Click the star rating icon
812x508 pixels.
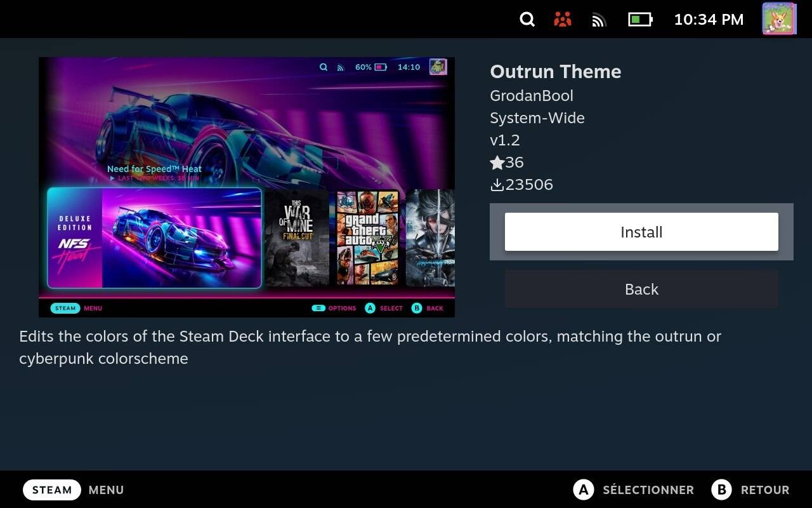pos(497,163)
